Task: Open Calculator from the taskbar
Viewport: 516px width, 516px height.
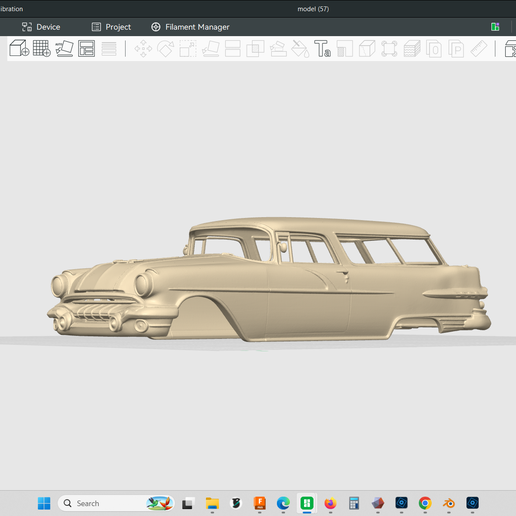Action: (x=354, y=503)
